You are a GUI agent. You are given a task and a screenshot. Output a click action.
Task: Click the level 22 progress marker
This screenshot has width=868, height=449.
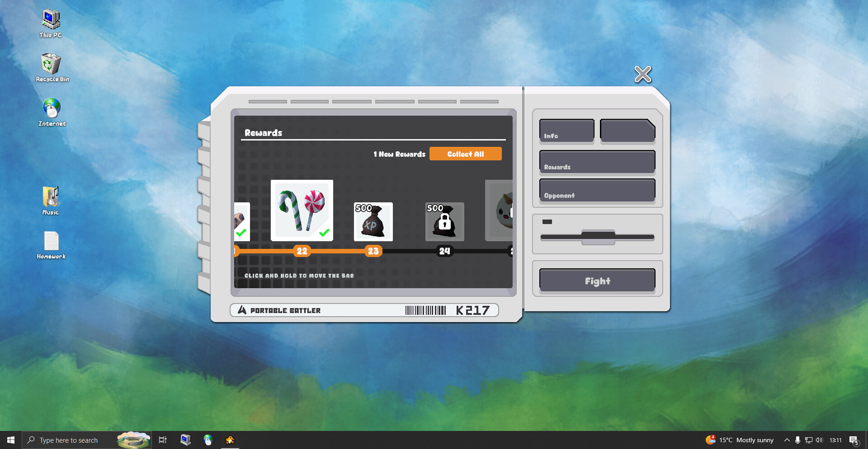point(302,251)
